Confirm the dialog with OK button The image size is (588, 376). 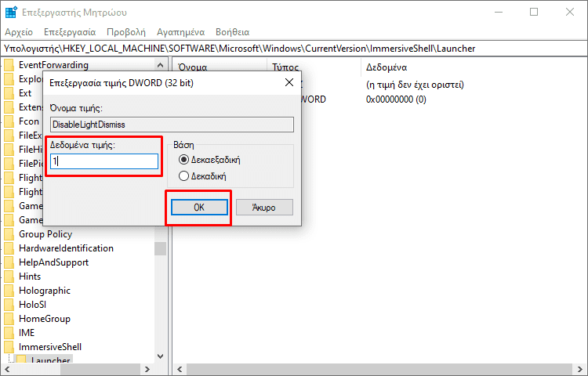(199, 207)
